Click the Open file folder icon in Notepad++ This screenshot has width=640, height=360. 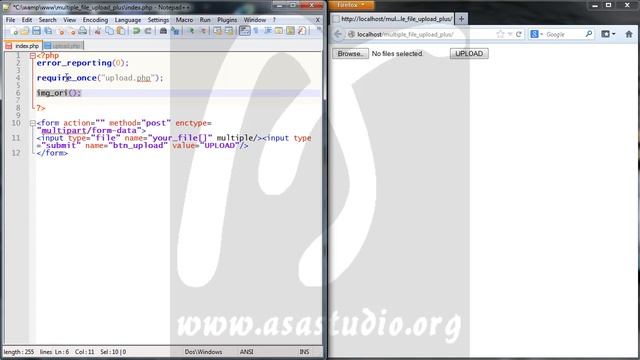(25, 31)
